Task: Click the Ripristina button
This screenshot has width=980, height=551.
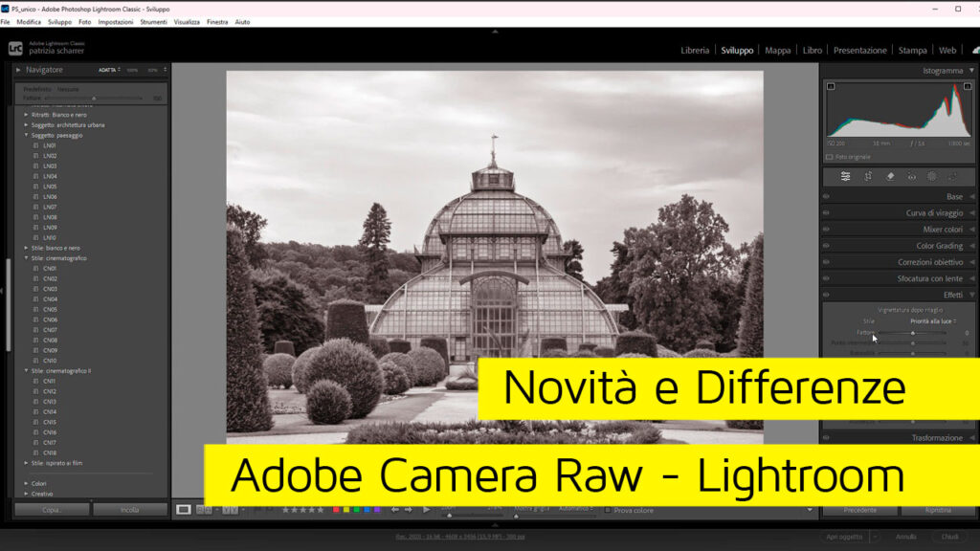Action: 938,510
